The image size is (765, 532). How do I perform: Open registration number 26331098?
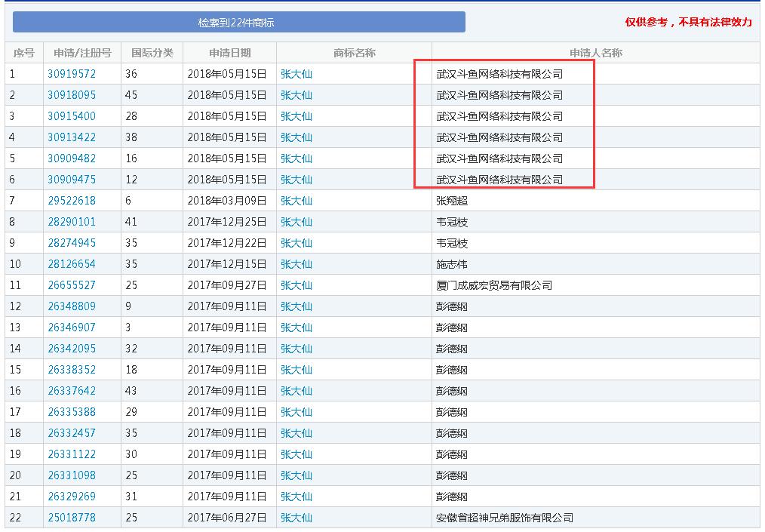tap(72, 475)
